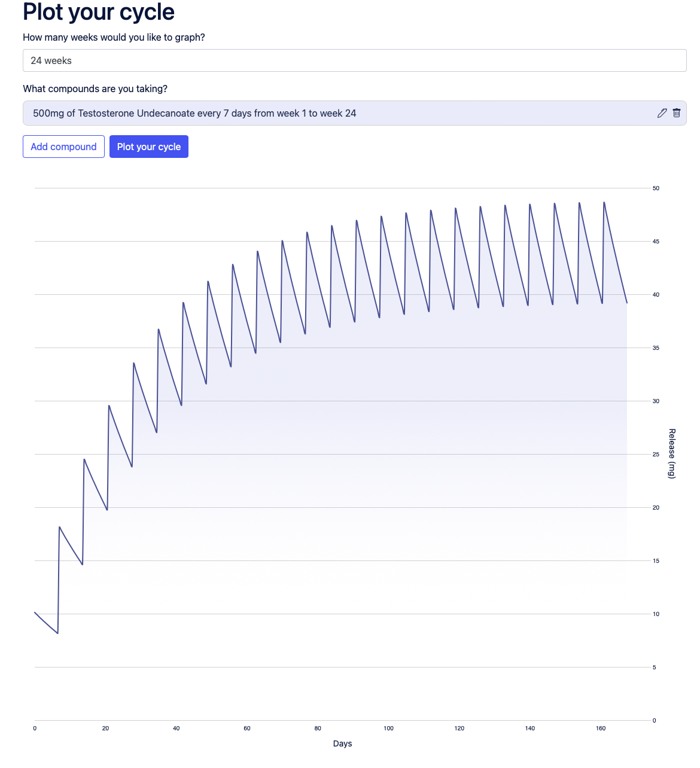Viewport: 700px width, 768px height.
Task: Select the 500mg Testosterone Undecanoate row text
Action: [194, 113]
